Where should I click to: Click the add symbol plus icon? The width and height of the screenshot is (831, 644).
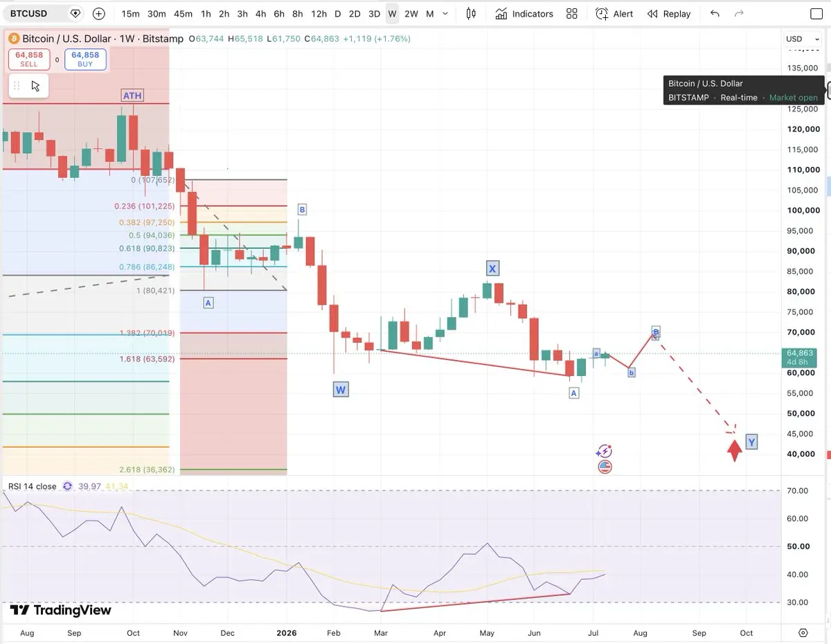pyautogui.click(x=99, y=13)
